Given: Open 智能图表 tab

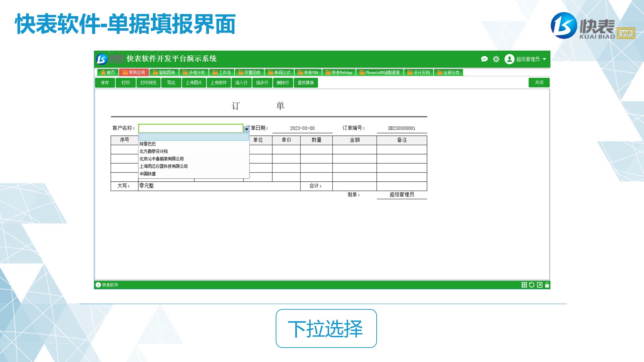Looking at the screenshot, I should coord(164,72).
